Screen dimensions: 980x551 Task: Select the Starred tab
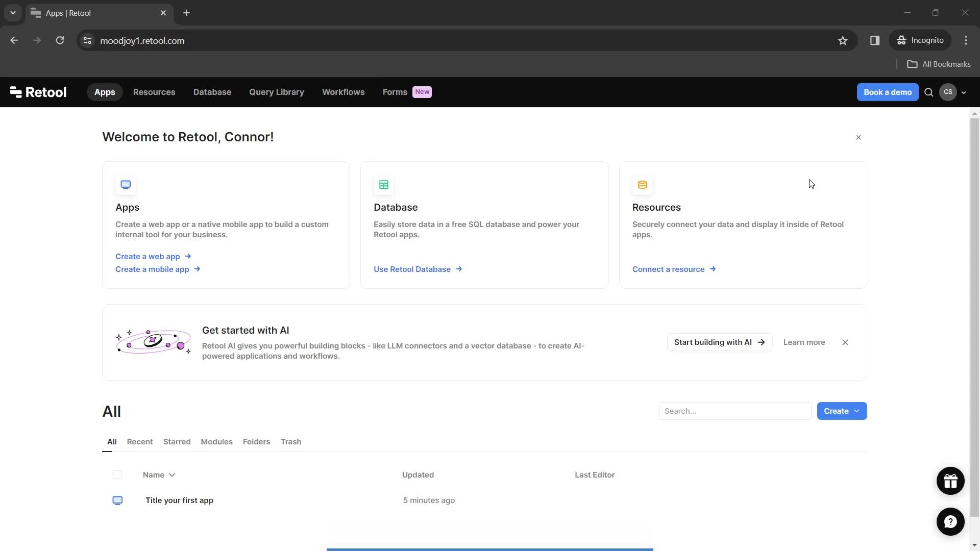177,441
